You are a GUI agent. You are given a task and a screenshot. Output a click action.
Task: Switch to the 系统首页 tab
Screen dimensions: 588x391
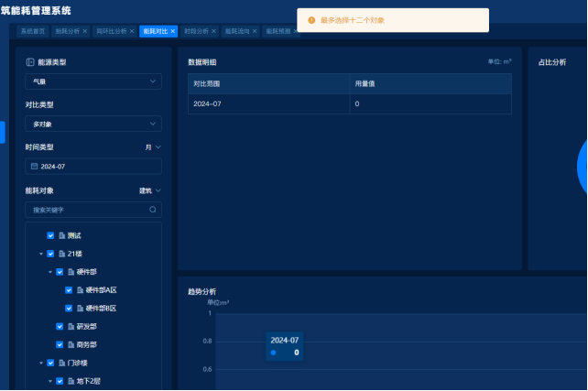[x=33, y=31]
